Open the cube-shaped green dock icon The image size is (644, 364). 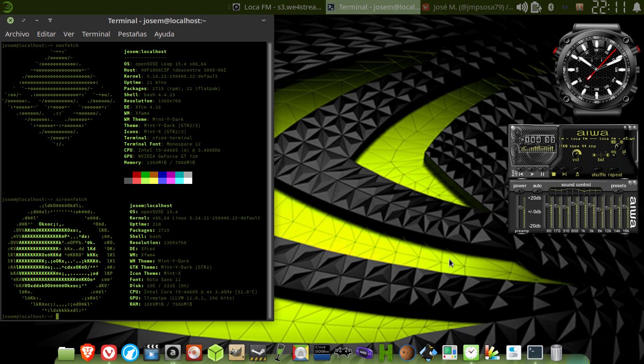click(215, 353)
